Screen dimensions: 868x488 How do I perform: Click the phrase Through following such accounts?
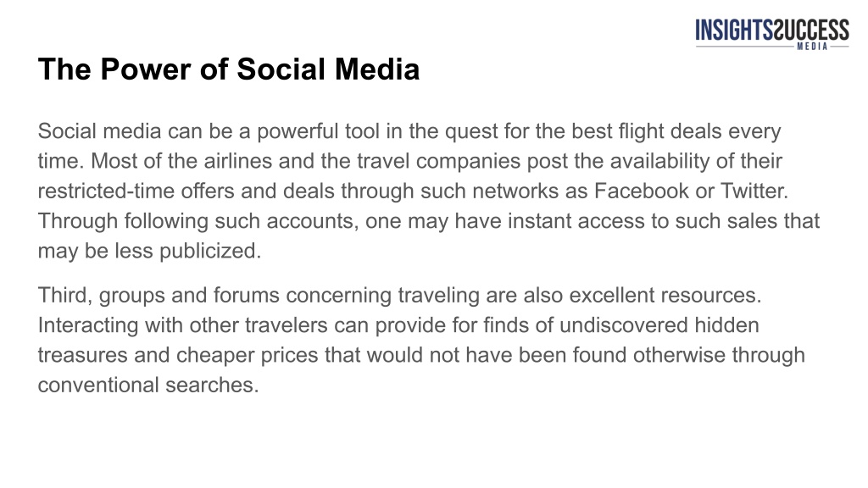pos(198,221)
